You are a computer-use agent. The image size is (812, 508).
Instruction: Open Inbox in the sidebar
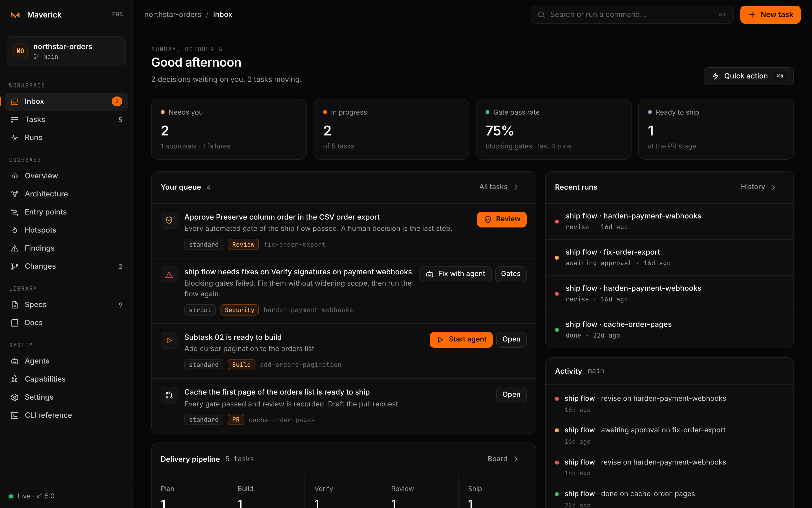coord(66,102)
